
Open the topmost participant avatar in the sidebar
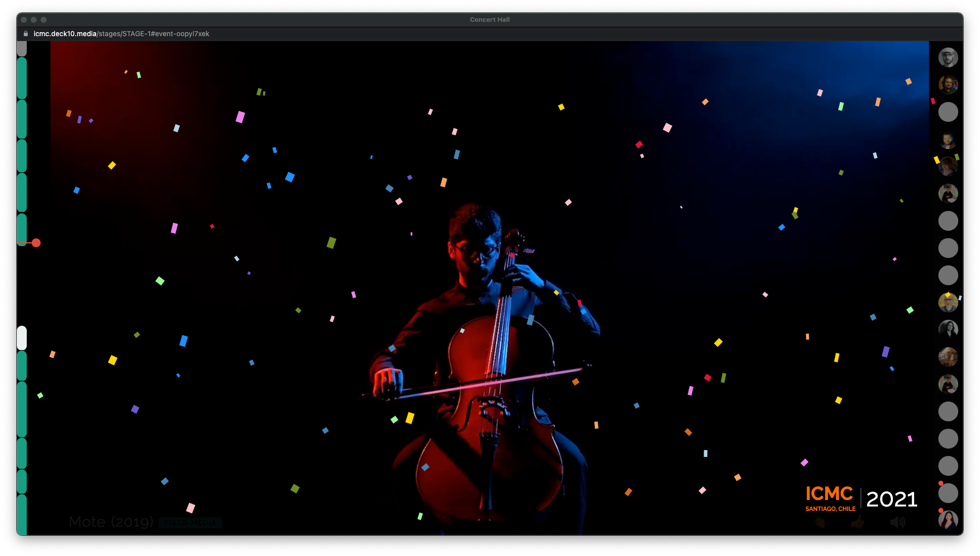(948, 57)
